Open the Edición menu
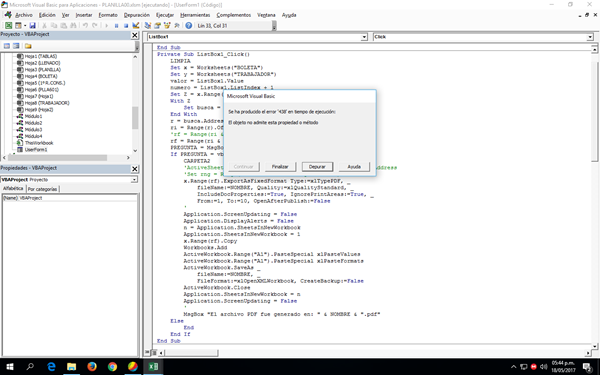Viewport: 600px width, 375px height. pyautogui.click(x=47, y=15)
